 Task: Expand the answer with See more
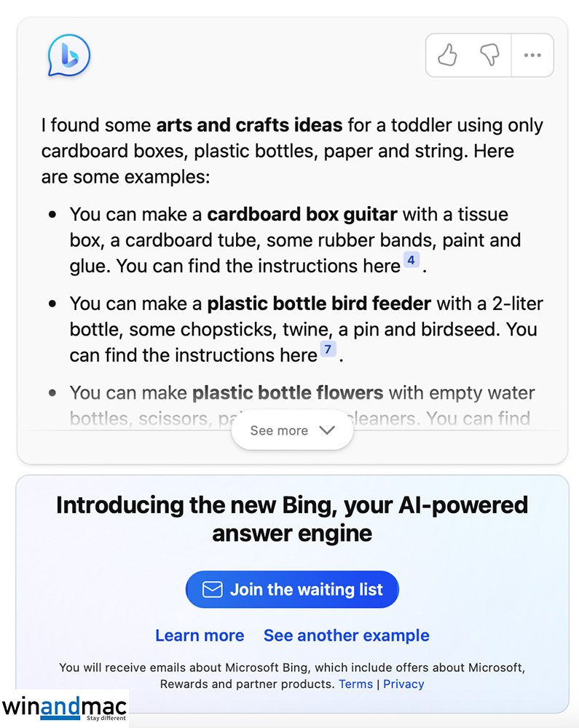coord(292,430)
